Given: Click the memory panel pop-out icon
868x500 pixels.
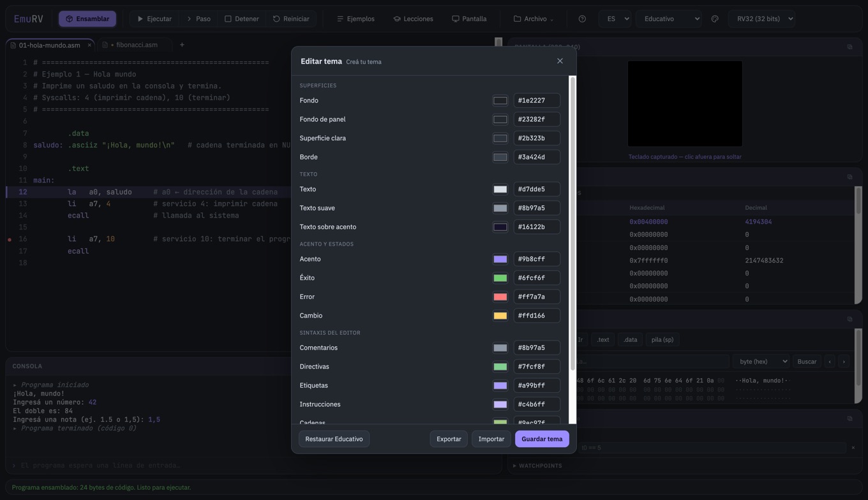Looking at the screenshot, I should coord(849,319).
